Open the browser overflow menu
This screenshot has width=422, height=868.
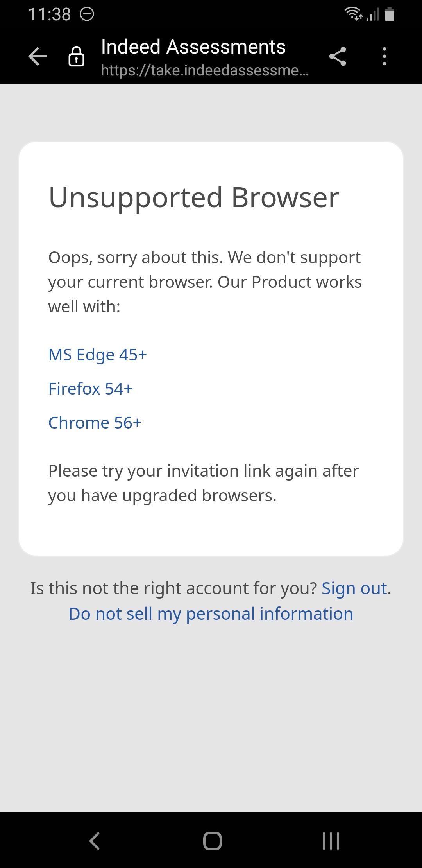(384, 57)
